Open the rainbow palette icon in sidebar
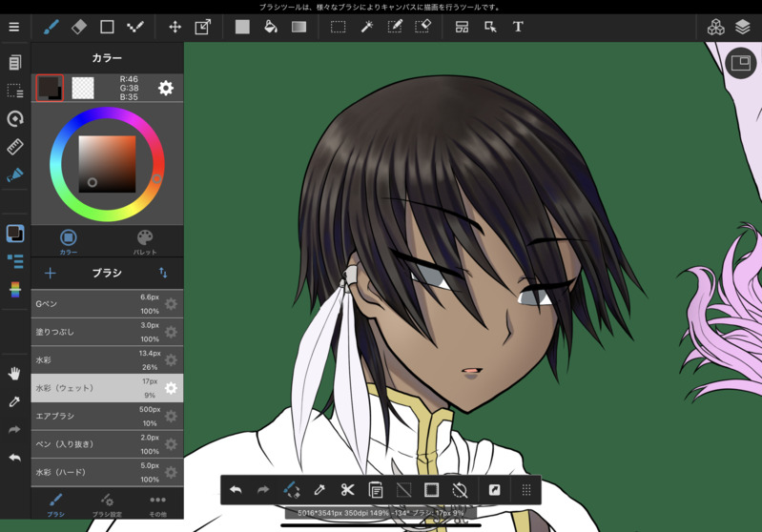Screen dimensions: 762x532 15,290
